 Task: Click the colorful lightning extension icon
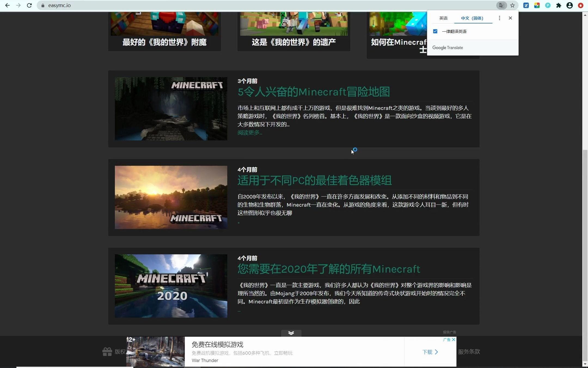point(537,5)
